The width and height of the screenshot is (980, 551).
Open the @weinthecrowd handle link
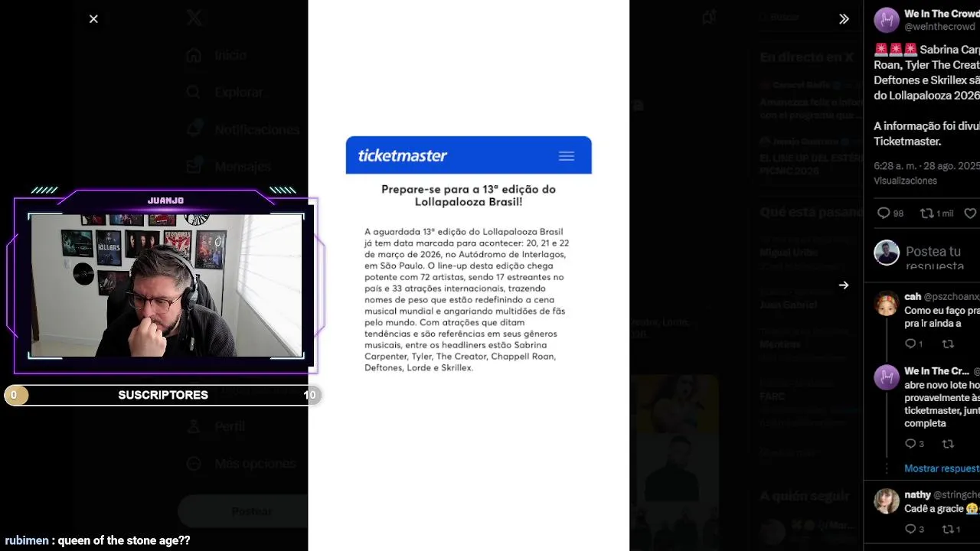point(942,27)
